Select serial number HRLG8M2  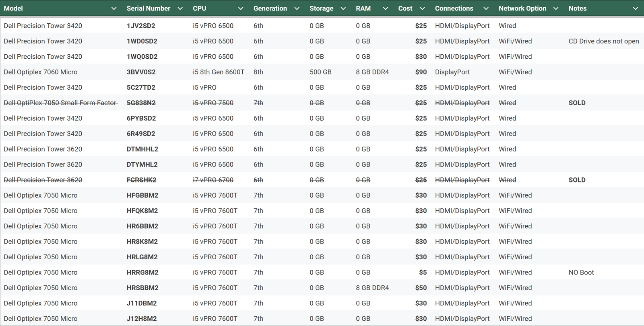142,257
